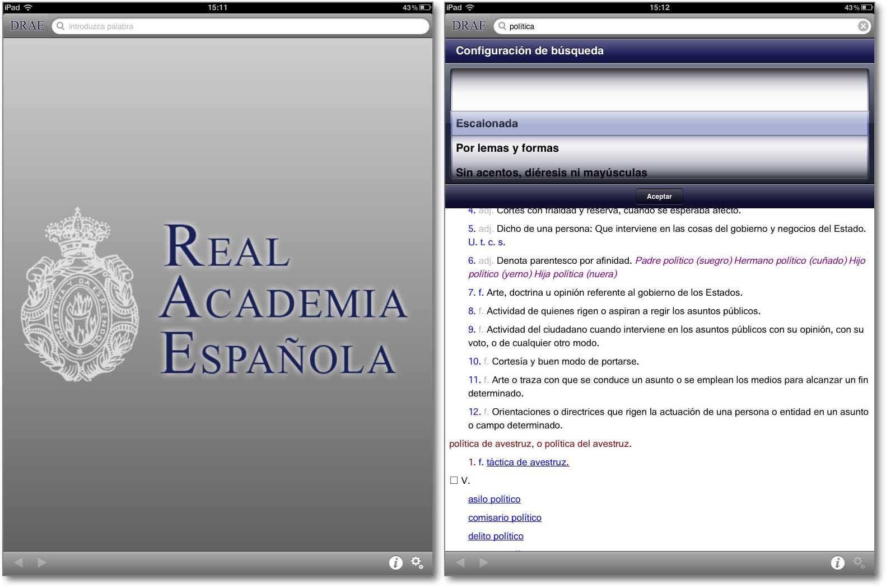Click the square symbol before 'V.'
Viewport: 886px width, 588px height.
coord(454,480)
